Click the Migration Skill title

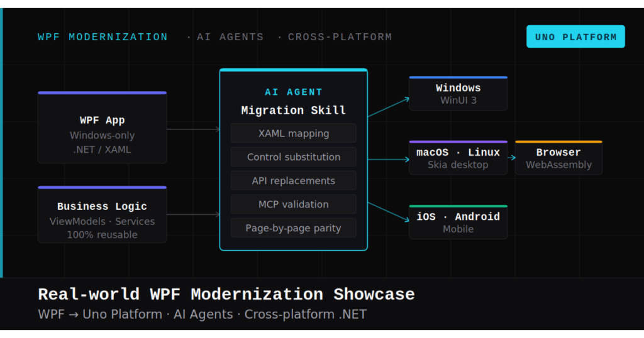click(x=294, y=111)
